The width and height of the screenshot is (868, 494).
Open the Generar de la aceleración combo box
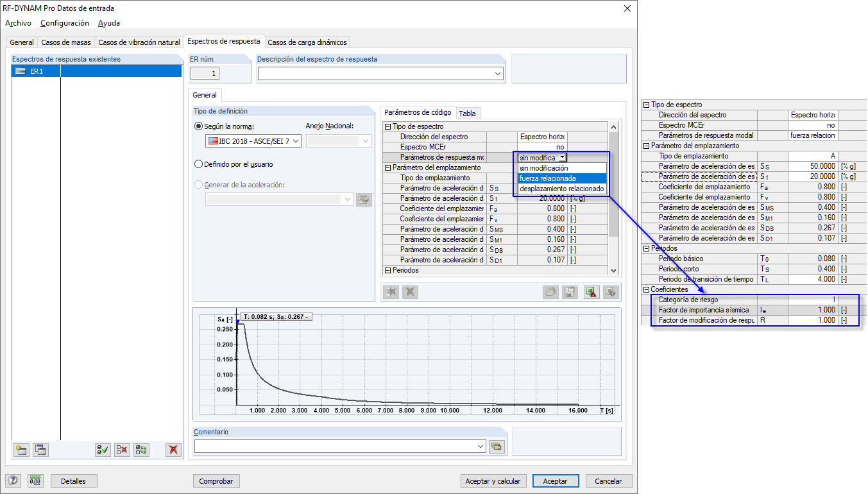pyautogui.click(x=280, y=199)
